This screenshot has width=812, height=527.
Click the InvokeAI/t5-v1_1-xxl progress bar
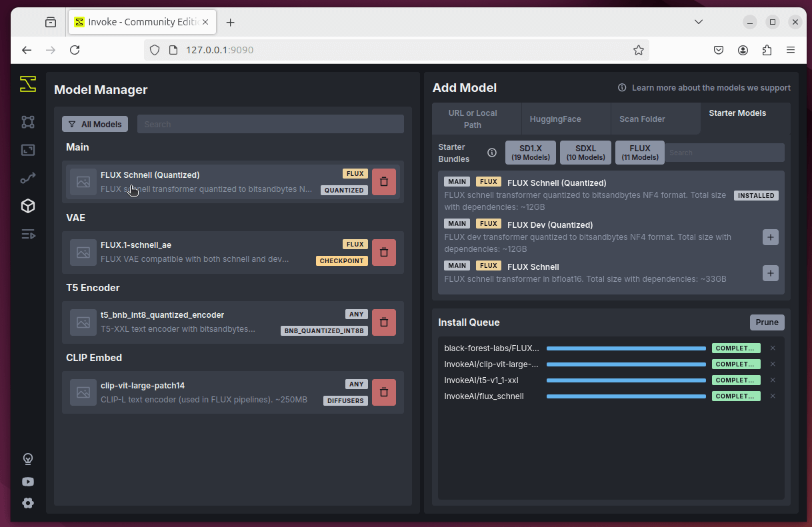626,380
